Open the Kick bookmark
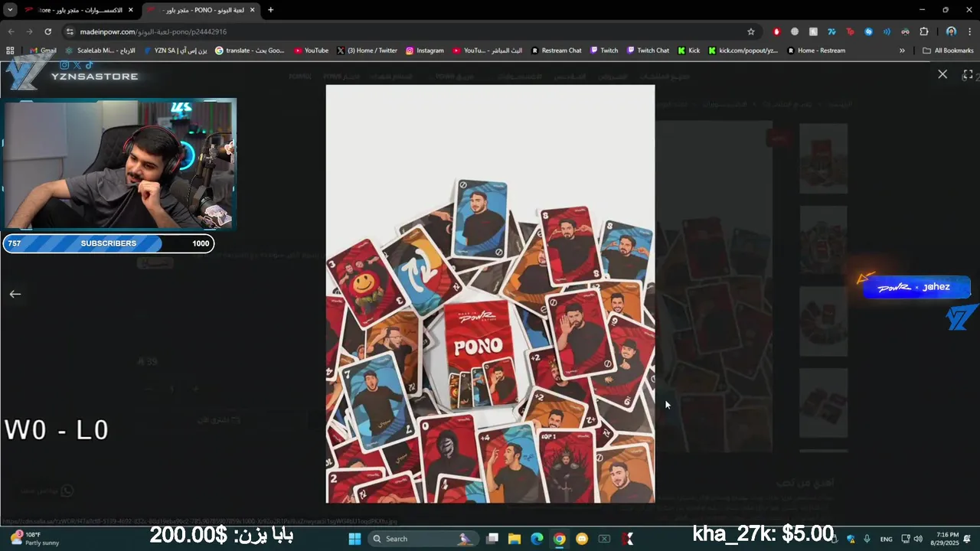 [688, 51]
